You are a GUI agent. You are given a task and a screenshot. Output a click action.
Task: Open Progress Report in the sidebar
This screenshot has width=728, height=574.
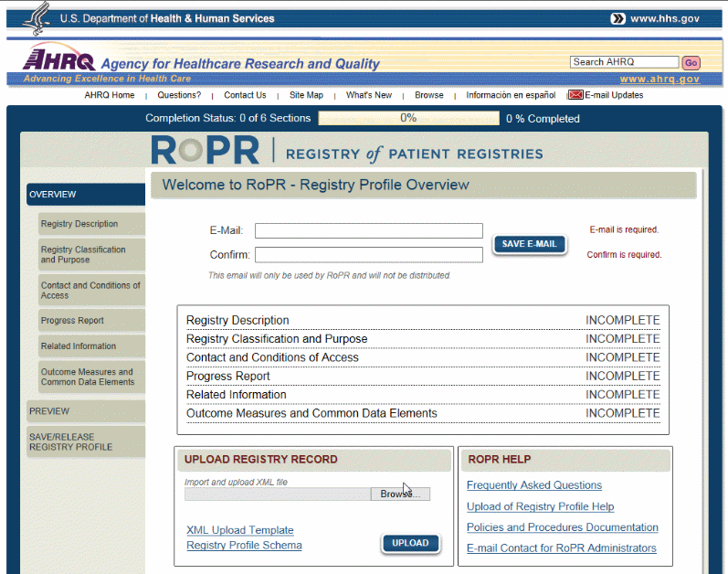coord(91,321)
